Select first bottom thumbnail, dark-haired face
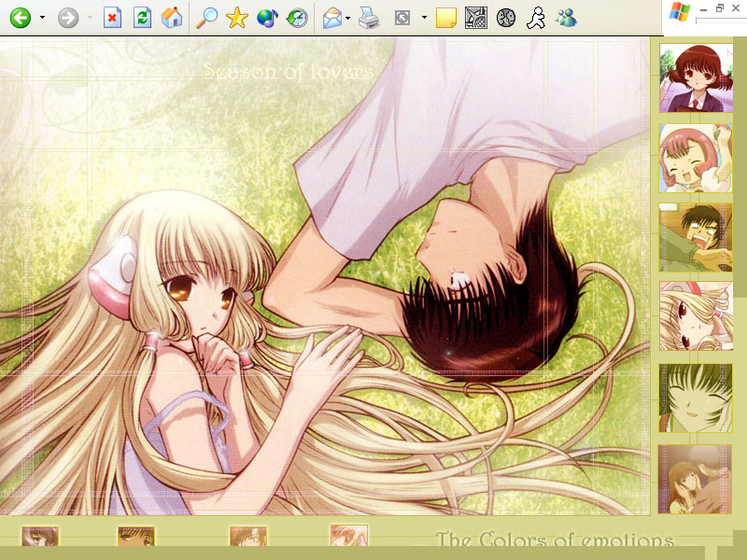Image resolution: width=747 pixels, height=560 pixels. coord(40,536)
